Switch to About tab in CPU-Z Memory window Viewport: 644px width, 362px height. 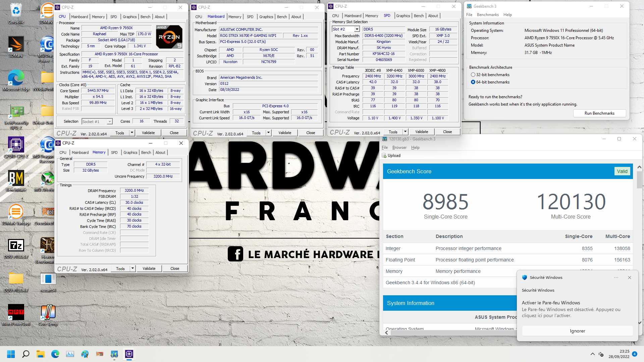tap(160, 153)
